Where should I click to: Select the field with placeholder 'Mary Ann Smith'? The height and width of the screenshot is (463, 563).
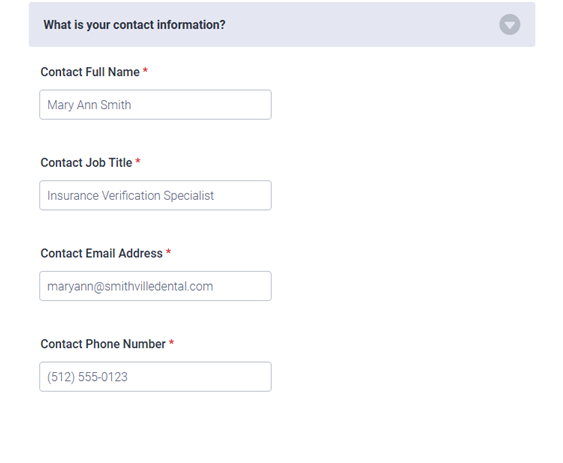[155, 105]
